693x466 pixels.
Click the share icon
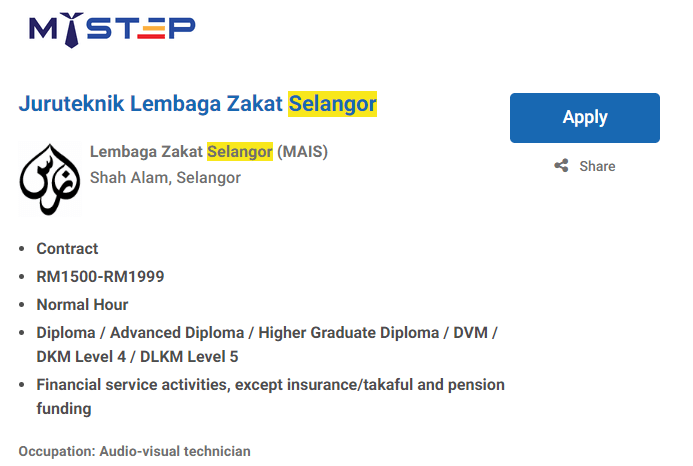coord(561,166)
